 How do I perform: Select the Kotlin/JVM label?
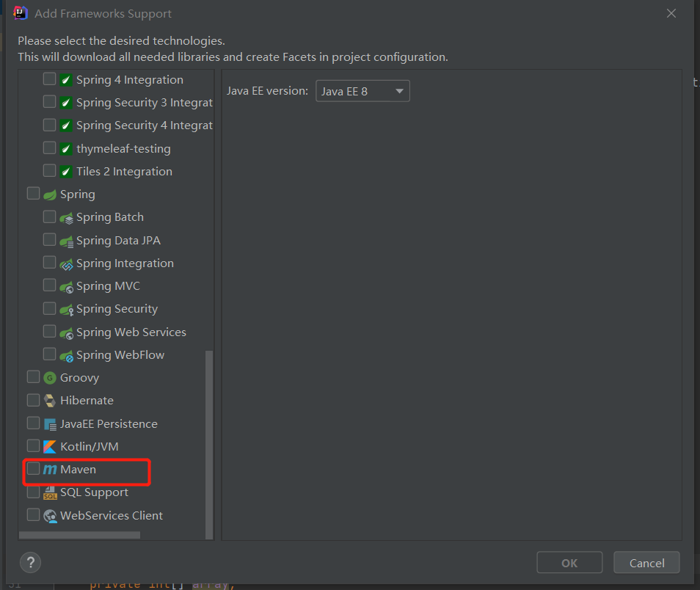(x=90, y=447)
